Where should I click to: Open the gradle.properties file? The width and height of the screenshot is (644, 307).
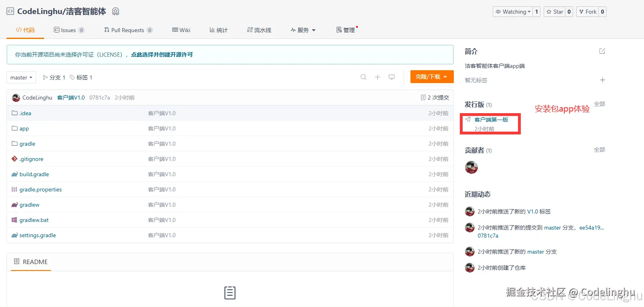pos(41,189)
